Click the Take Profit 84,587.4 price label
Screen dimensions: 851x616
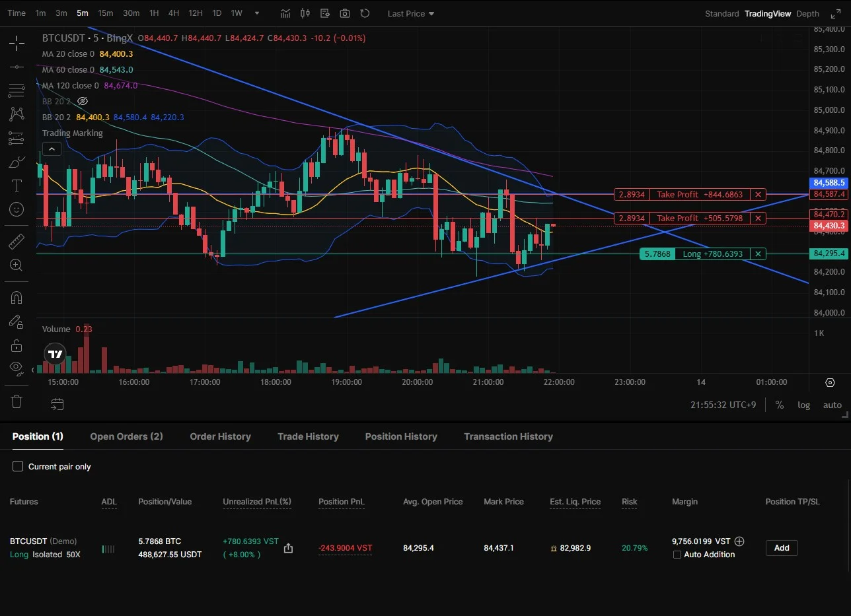tap(830, 194)
